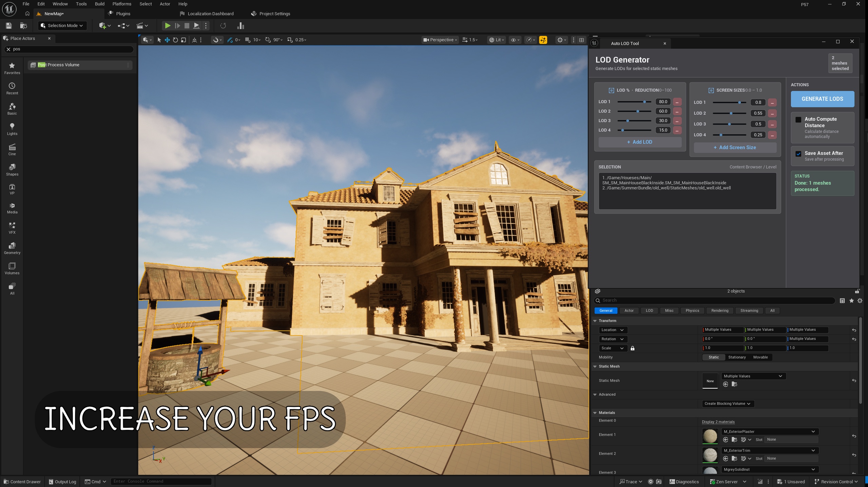Click the Add Screen Size button
The width and height of the screenshot is (868, 487).
coord(735,148)
